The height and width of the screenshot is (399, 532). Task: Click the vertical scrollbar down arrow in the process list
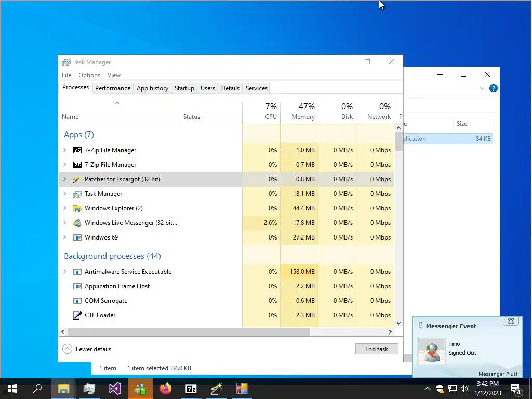(398, 323)
